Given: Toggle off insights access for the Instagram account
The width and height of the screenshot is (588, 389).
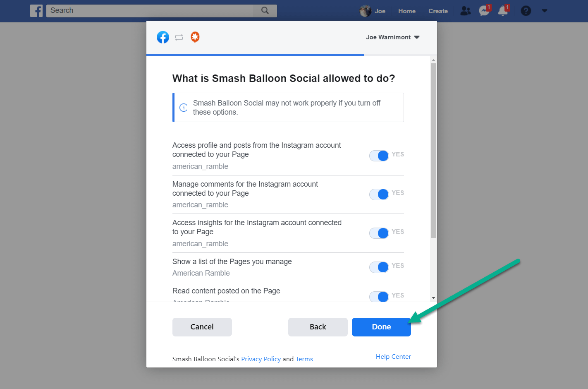Looking at the screenshot, I should (379, 233).
